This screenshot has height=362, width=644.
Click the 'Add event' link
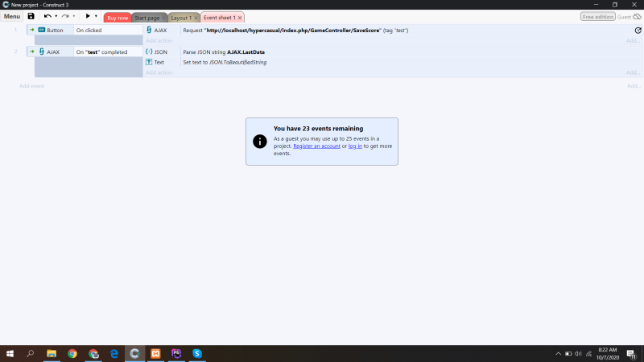[31, 86]
